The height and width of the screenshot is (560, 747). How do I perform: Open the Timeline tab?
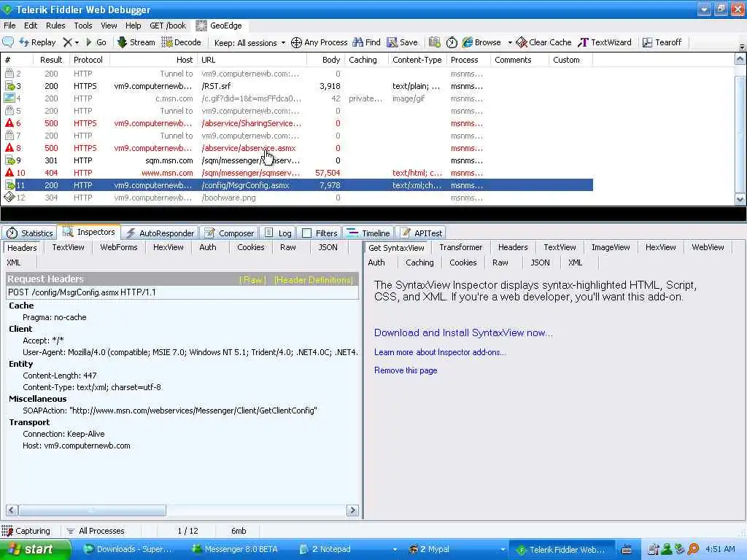coord(368,233)
